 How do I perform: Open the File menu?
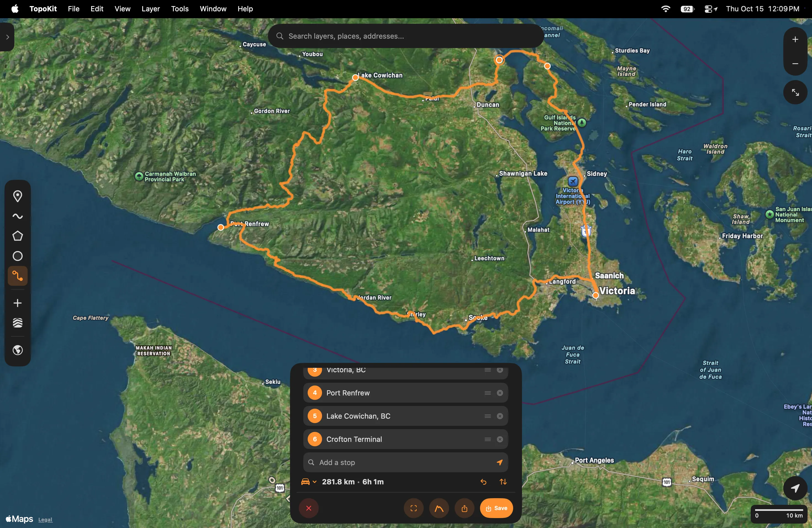[x=73, y=9]
